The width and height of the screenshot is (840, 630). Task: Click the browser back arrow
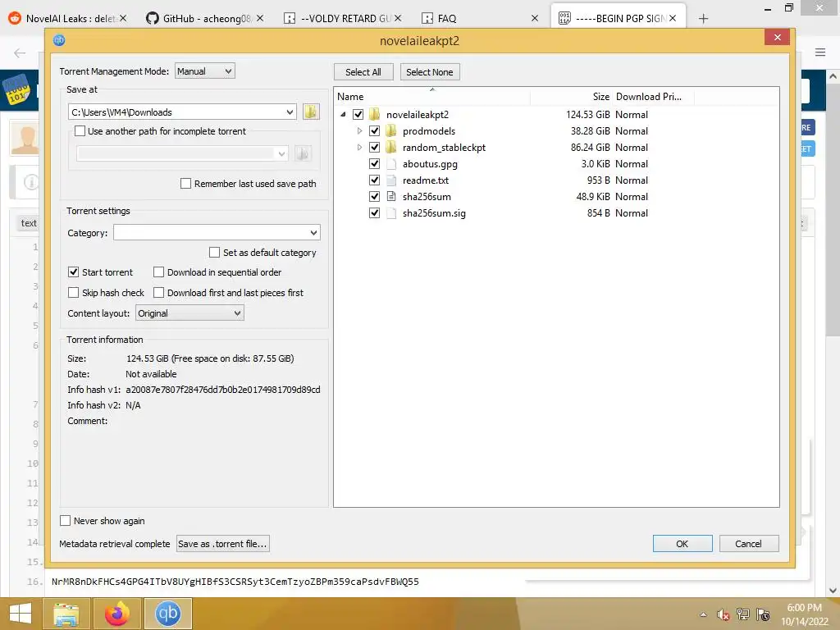pos(20,52)
